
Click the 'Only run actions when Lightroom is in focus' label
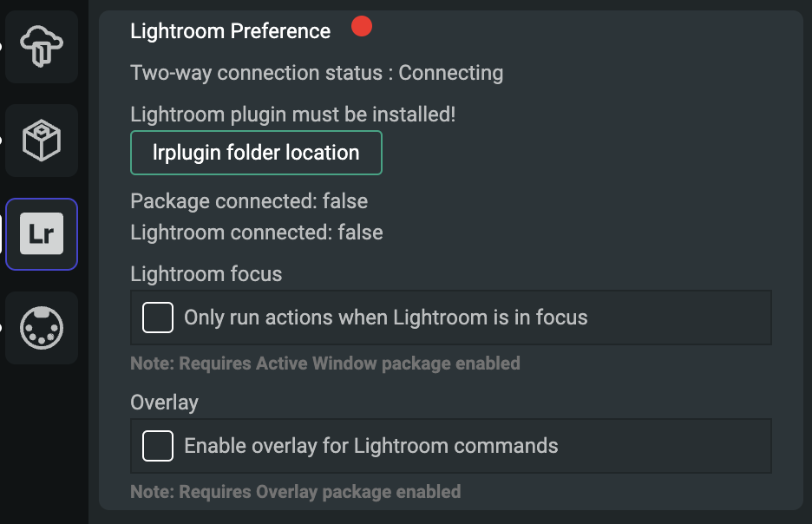tap(386, 318)
